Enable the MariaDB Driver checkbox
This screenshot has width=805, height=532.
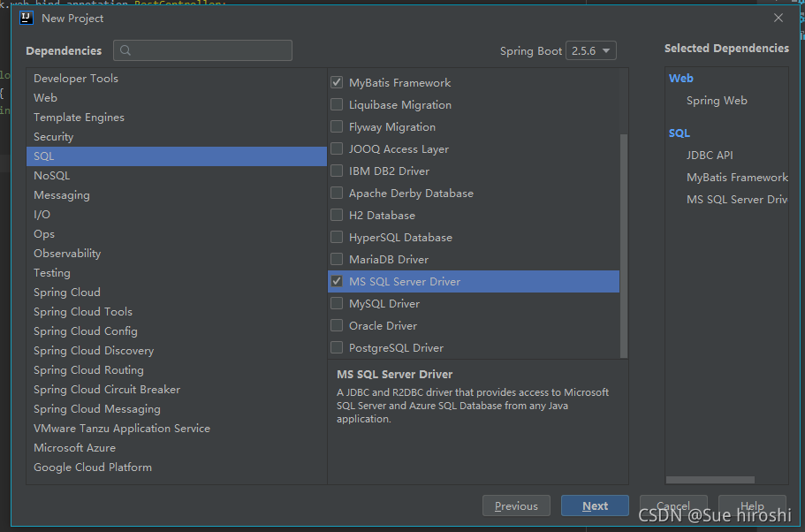337,259
